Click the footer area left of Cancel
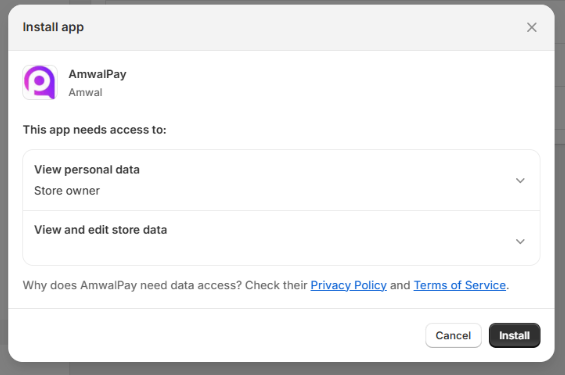The width and height of the screenshot is (565, 375). (216, 335)
